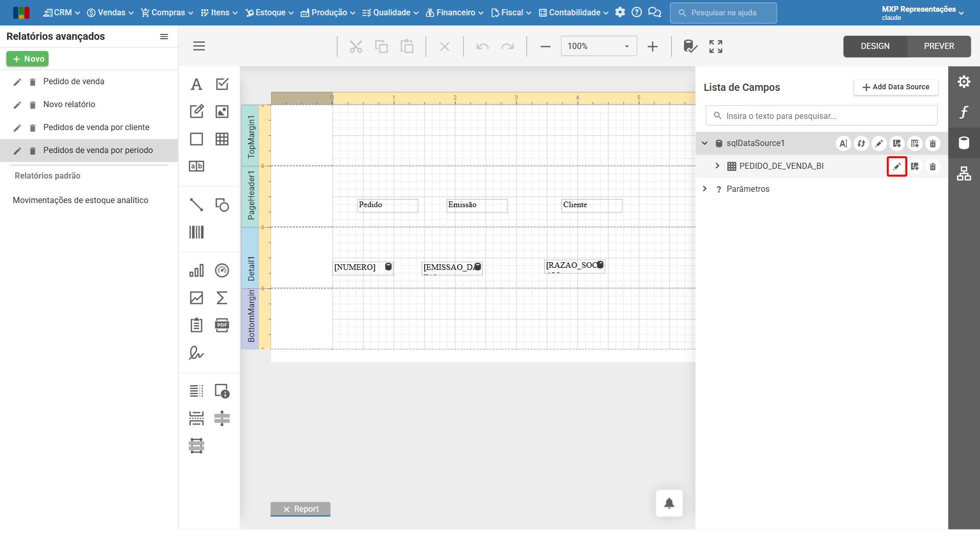Screen dimensions: 980x551
Task: Switch to the DESIGN tab
Action: pos(875,46)
